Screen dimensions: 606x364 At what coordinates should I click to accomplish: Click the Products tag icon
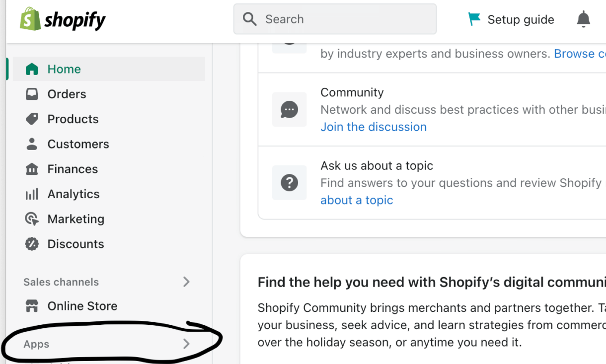(32, 119)
